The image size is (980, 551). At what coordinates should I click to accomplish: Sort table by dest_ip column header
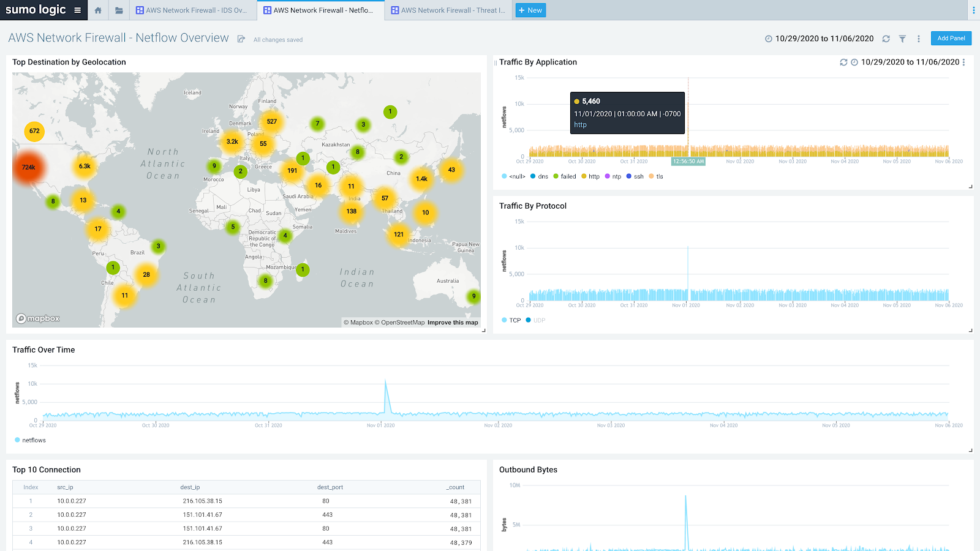pyautogui.click(x=190, y=487)
